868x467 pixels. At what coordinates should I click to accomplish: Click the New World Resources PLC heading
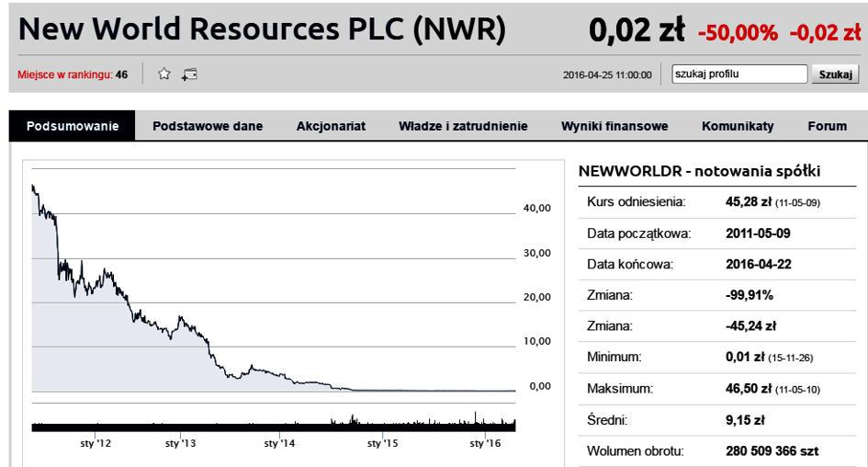(262, 28)
